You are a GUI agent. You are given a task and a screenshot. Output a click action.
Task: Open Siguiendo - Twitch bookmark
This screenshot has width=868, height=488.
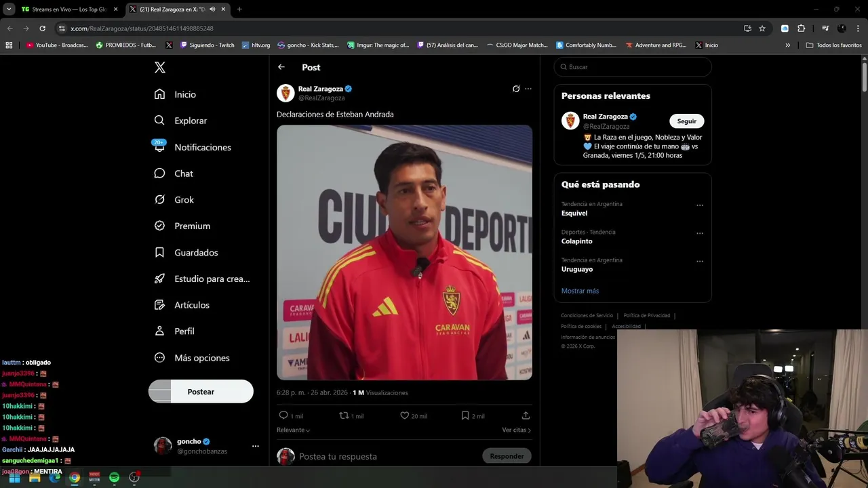[208, 45]
